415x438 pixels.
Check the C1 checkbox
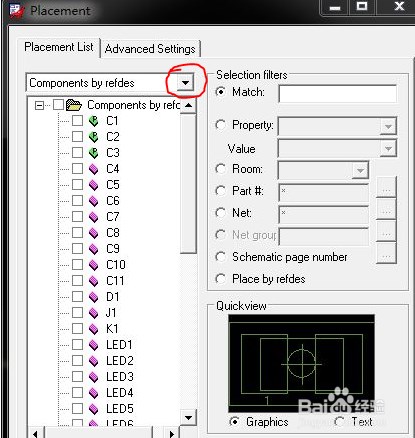click(77, 121)
